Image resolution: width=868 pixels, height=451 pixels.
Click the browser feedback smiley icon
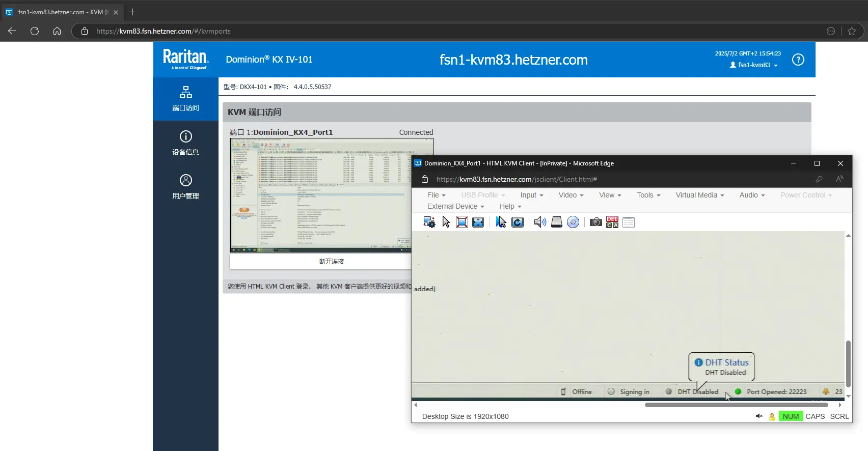pos(831,31)
